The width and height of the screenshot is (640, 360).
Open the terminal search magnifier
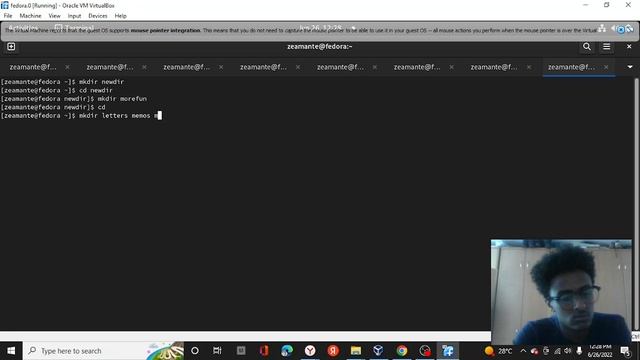(x=587, y=47)
